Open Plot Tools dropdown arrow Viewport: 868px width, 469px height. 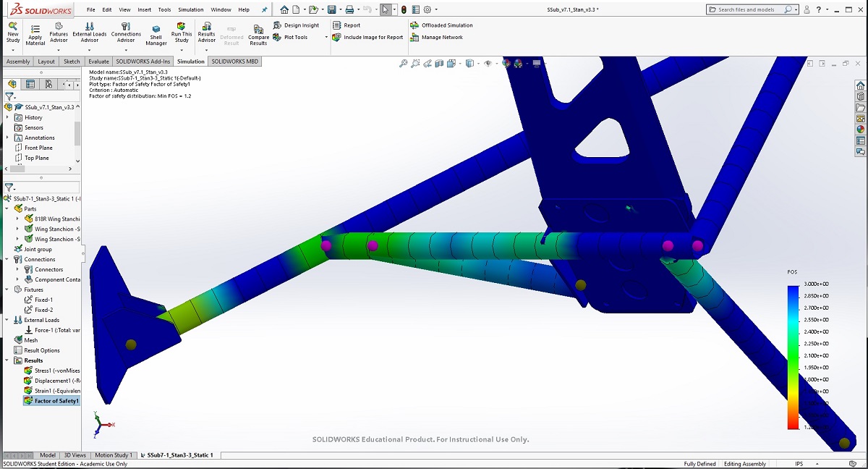[326, 37]
